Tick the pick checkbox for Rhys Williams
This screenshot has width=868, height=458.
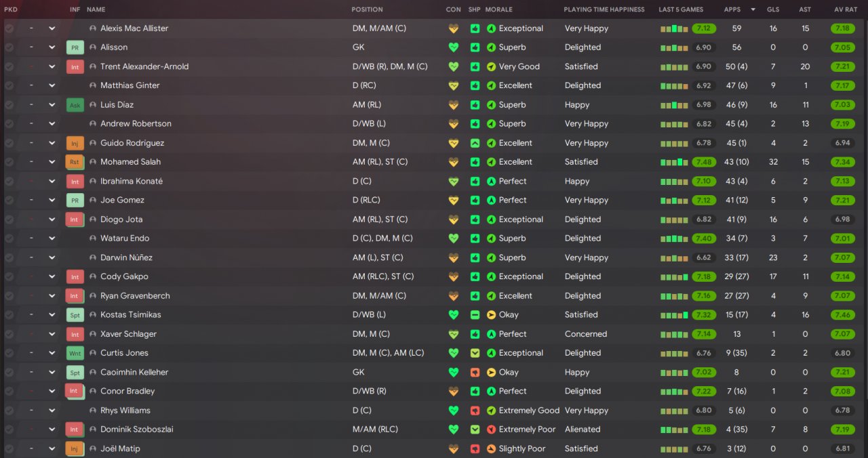point(9,411)
